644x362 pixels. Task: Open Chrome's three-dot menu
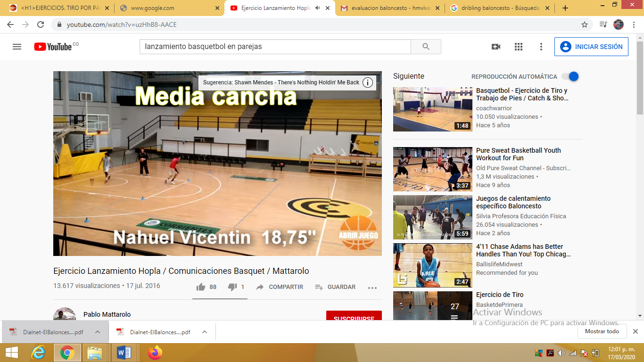[633, 25]
